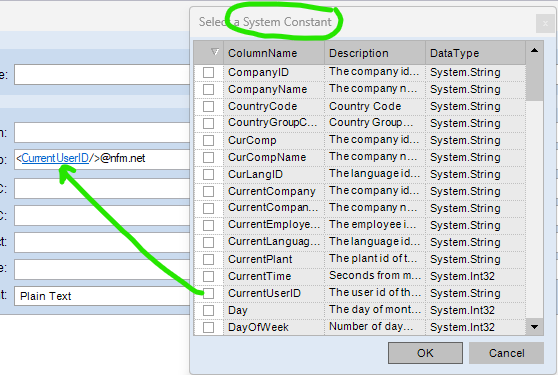This screenshot has width=558, height=375.
Task: Select the CompanyID cell
Action: (x=274, y=72)
